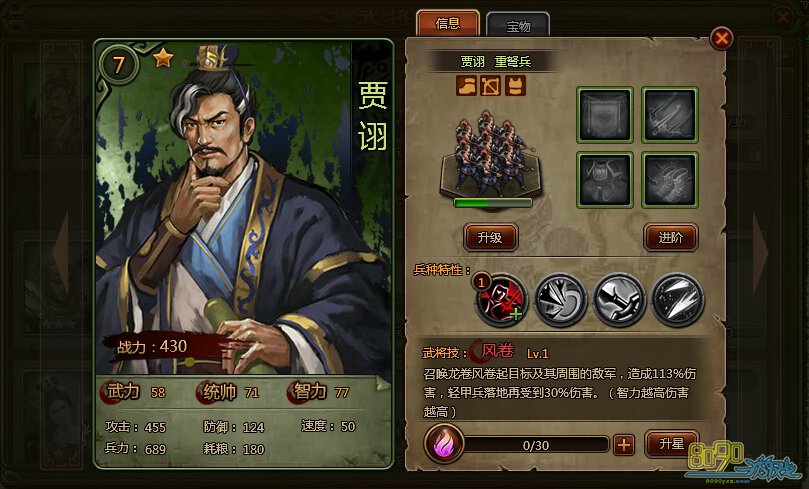
Task: Open the 信息 info tab
Action: pyautogui.click(x=447, y=23)
